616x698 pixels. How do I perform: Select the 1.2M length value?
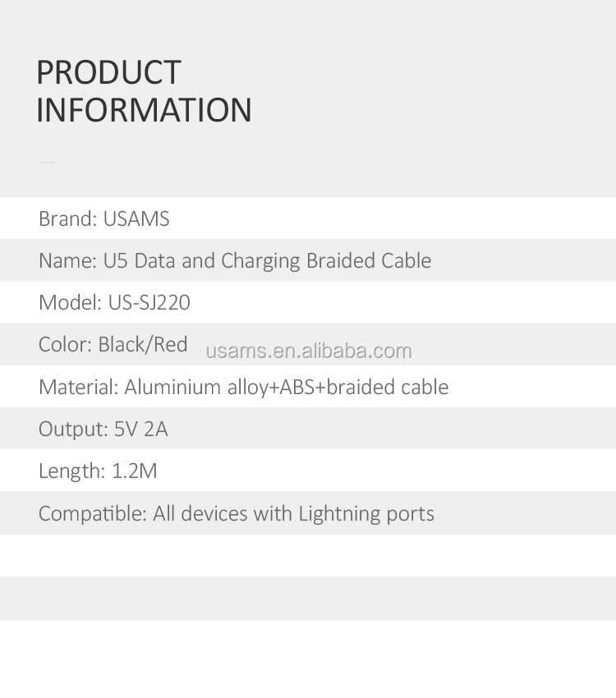(x=135, y=471)
